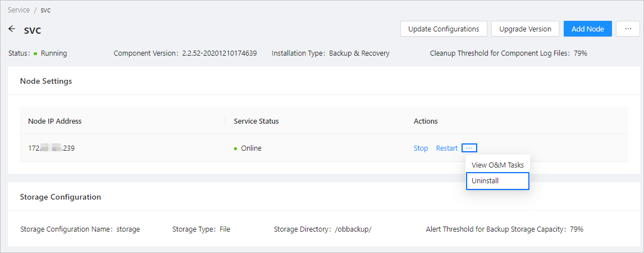Click the svc breadcrumb item

click(x=45, y=10)
